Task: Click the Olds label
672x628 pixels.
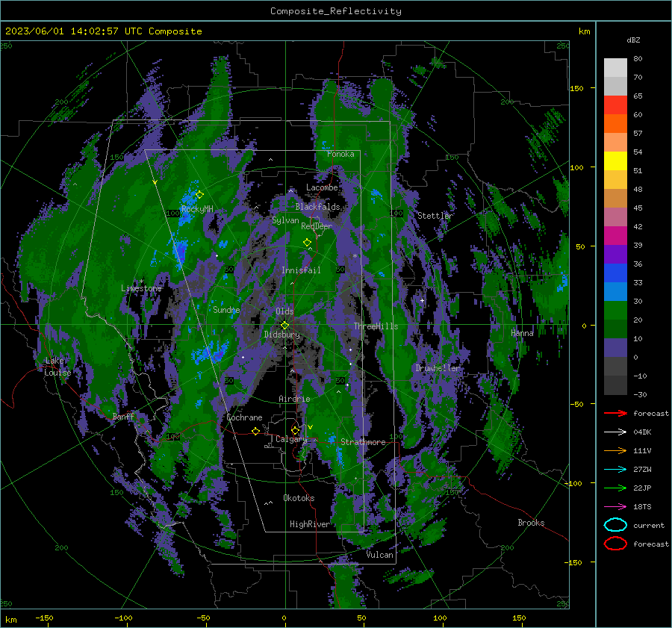Action: (284, 311)
